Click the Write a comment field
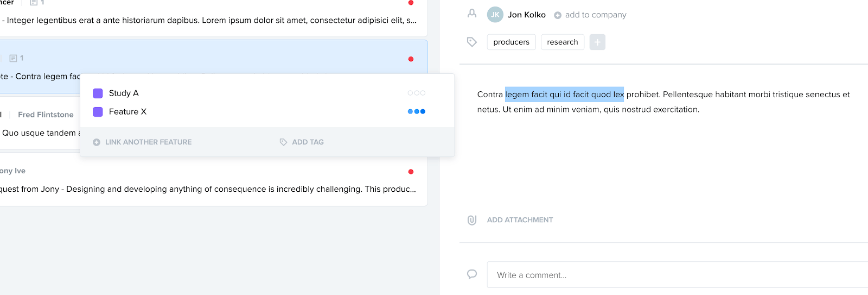Viewport: 868px width, 295px height. [x=677, y=275]
